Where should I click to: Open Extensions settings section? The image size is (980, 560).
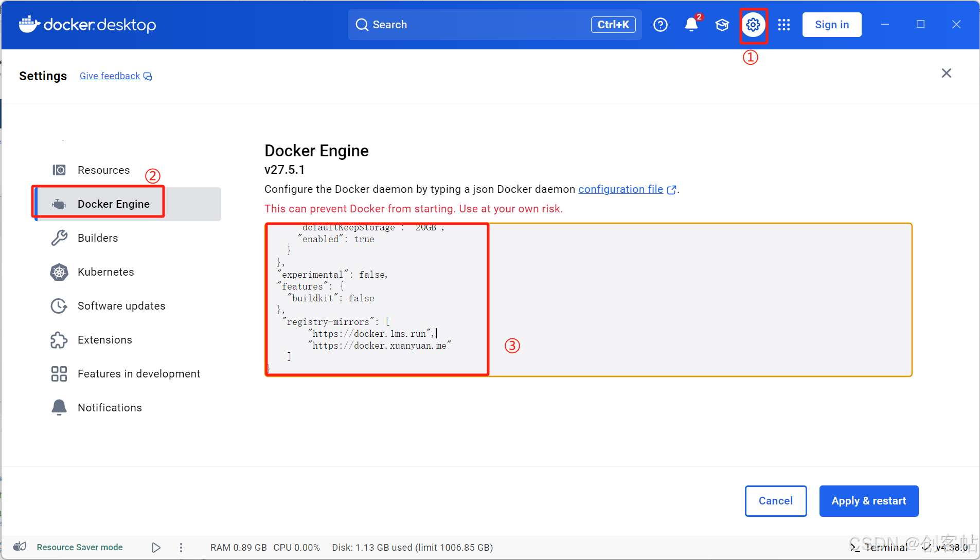pyautogui.click(x=128, y=340)
